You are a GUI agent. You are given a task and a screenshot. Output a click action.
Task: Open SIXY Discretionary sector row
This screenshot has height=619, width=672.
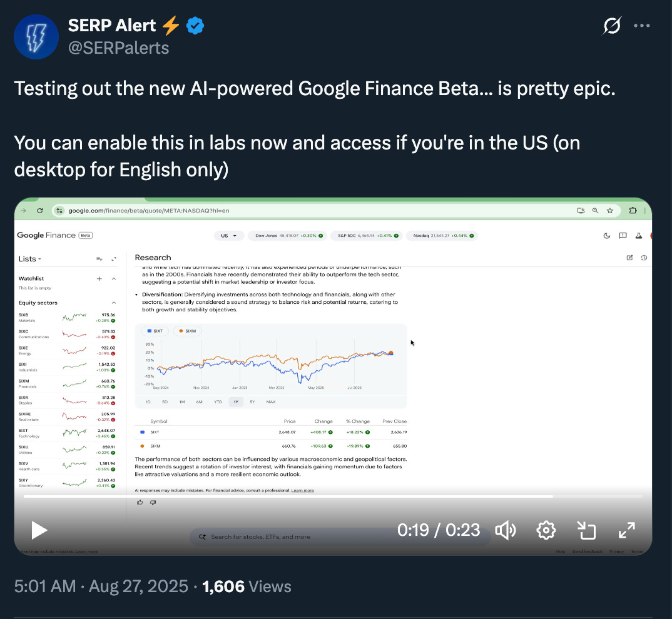(x=67, y=483)
